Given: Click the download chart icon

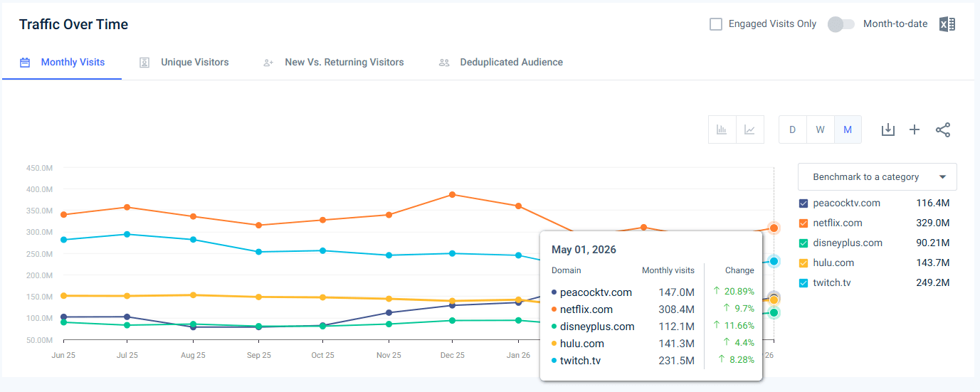Looking at the screenshot, I should (x=887, y=129).
